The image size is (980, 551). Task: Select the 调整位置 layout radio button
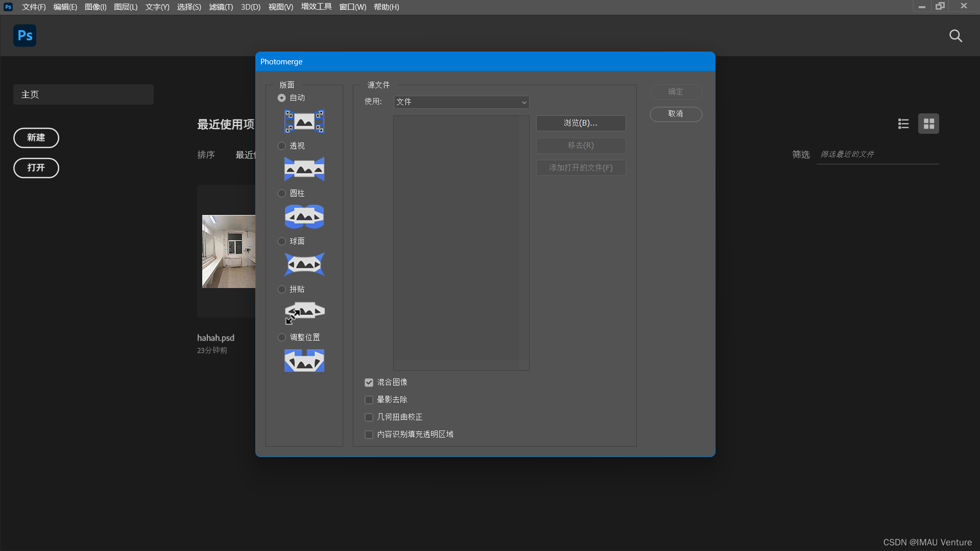click(281, 337)
